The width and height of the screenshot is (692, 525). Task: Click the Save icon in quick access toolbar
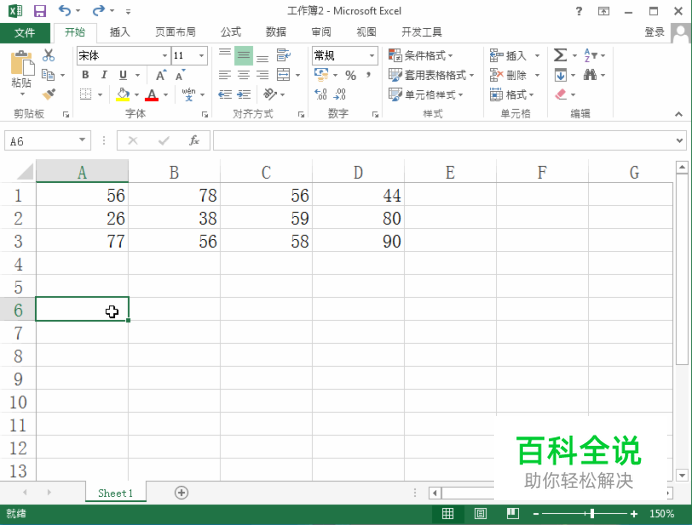[x=40, y=11]
